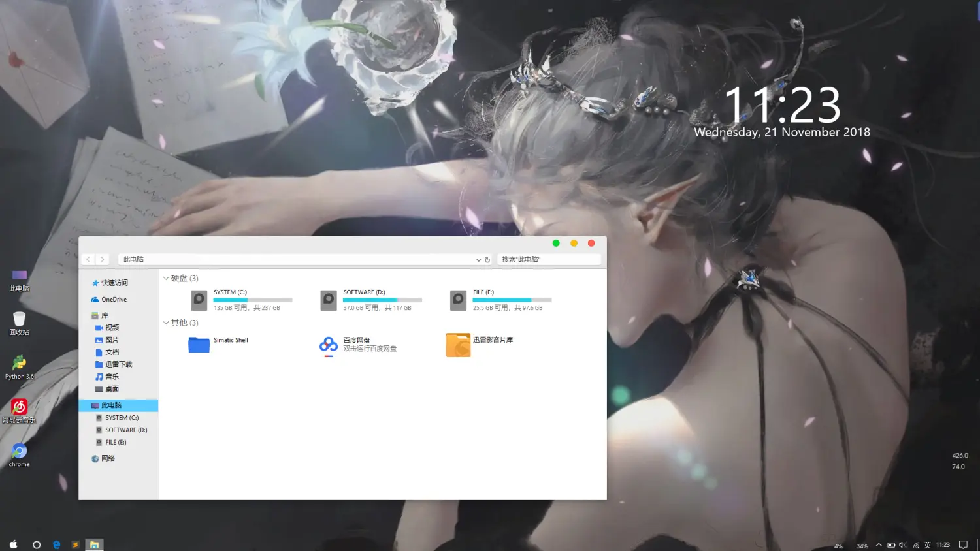This screenshot has width=980, height=551.
Task: Open the address bar history dropdown chevron
Action: [478, 260]
